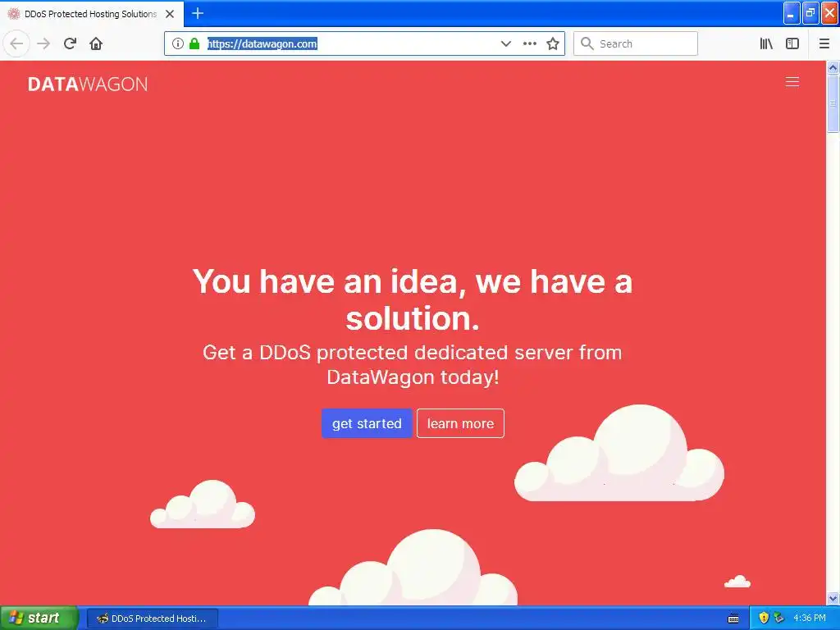Open a new tab with the plus button
Viewport: 840px width, 630px height.
tap(198, 13)
